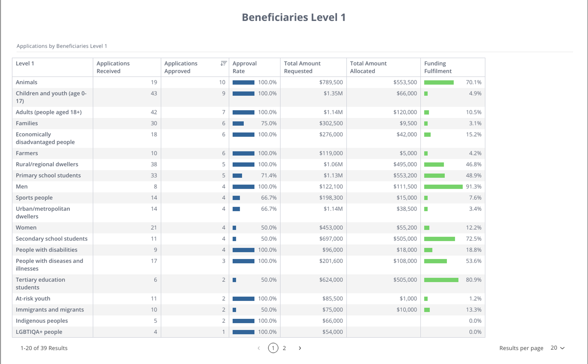Viewport: 588px width, 364px height.
Task: Select page 1 in pagination
Action: coord(273,348)
